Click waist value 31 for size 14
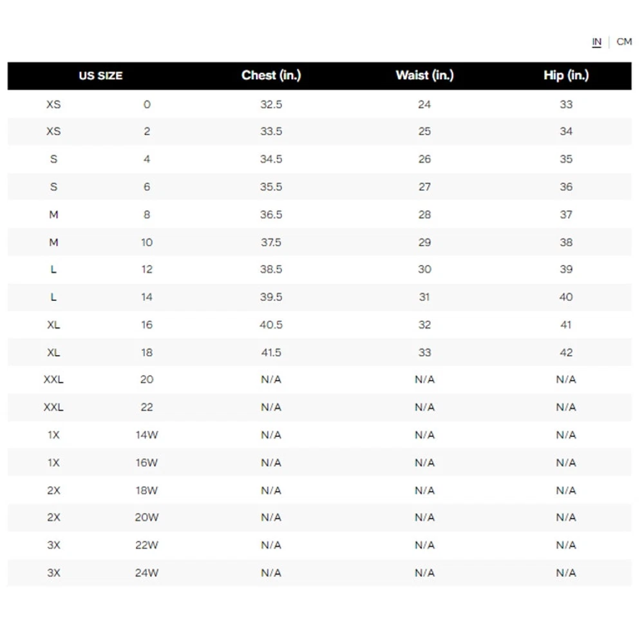Viewport: 644px width, 644px height. click(x=424, y=297)
